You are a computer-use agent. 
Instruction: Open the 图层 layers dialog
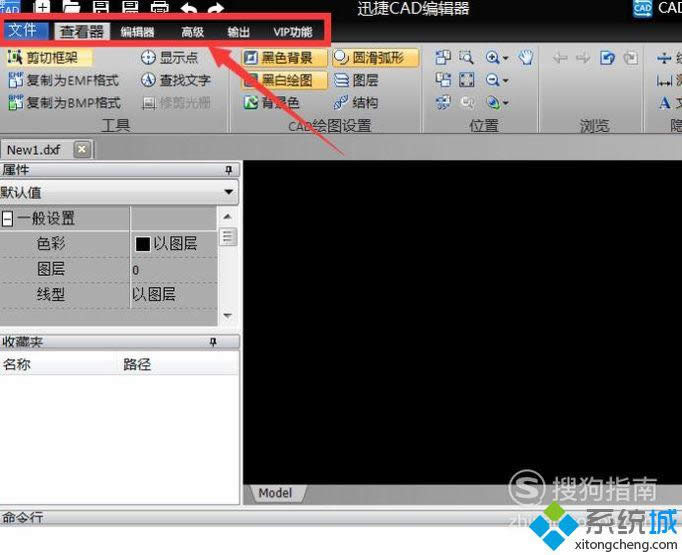coord(357,80)
